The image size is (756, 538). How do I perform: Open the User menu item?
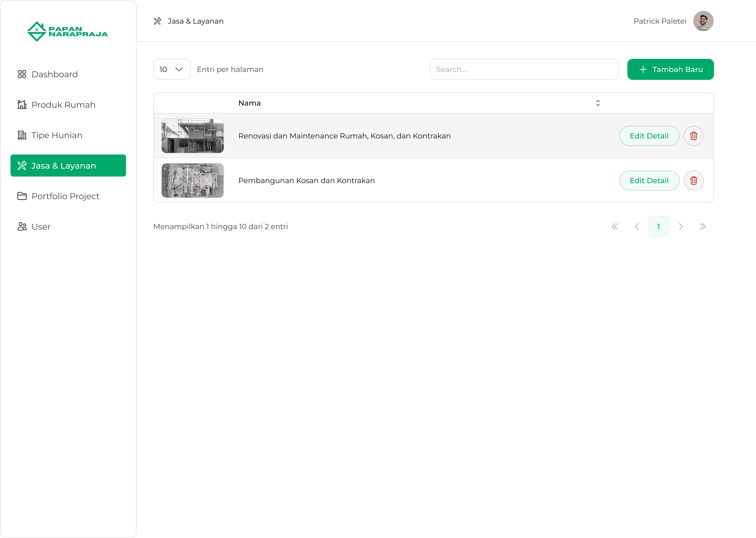click(41, 227)
